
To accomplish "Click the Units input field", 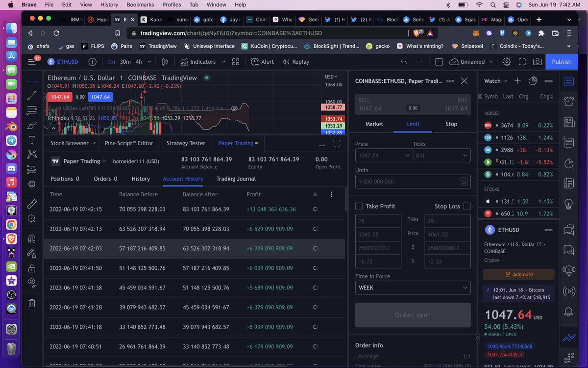I will 413,182.
